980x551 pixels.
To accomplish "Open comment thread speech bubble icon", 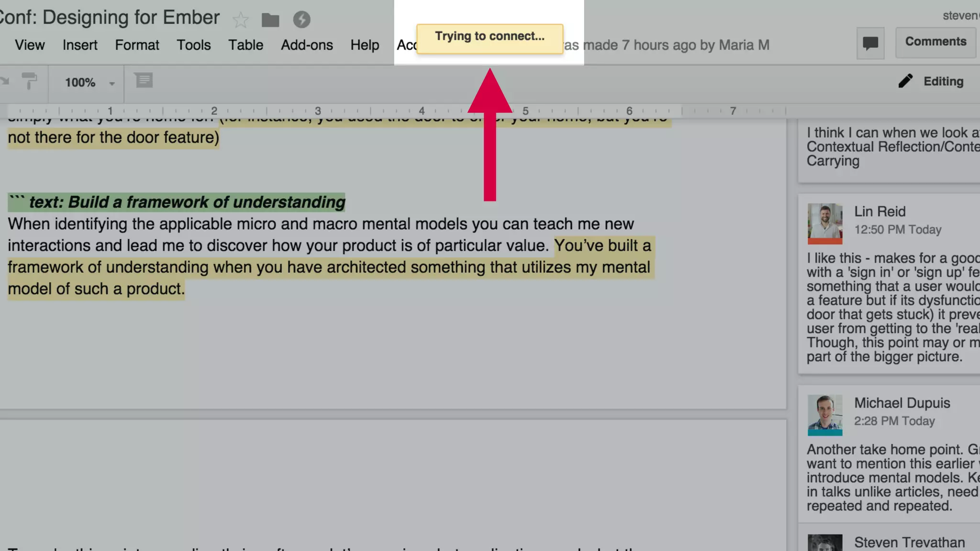I will click(x=870, y=44).
